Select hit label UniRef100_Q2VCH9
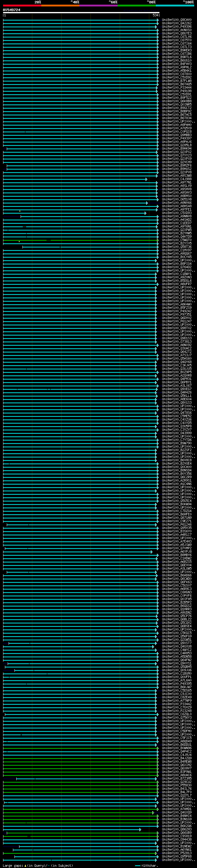The image size is (197, 868). pyautogui.click(x=177, y=162)
